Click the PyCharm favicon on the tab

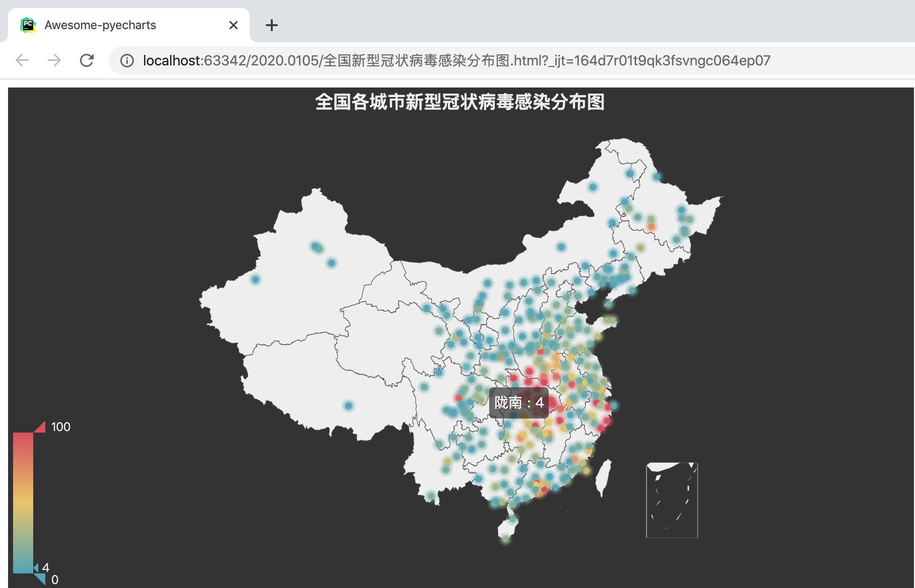(28, 25)
